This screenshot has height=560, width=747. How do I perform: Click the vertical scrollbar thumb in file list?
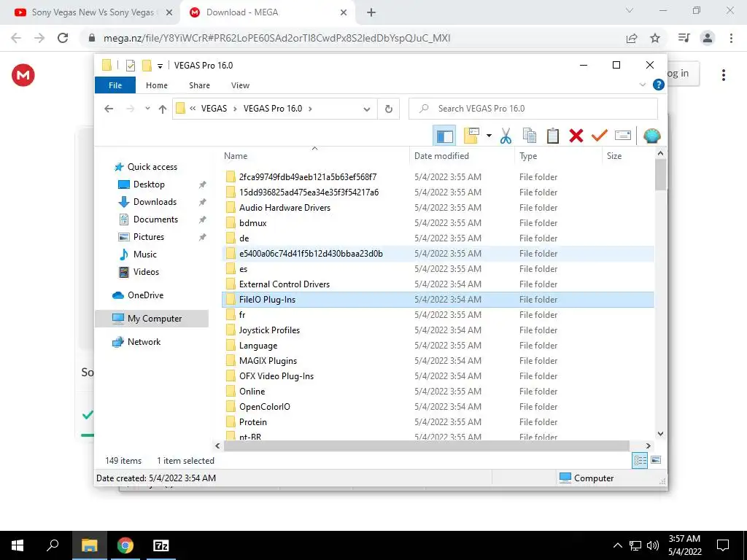click(660, 174)
